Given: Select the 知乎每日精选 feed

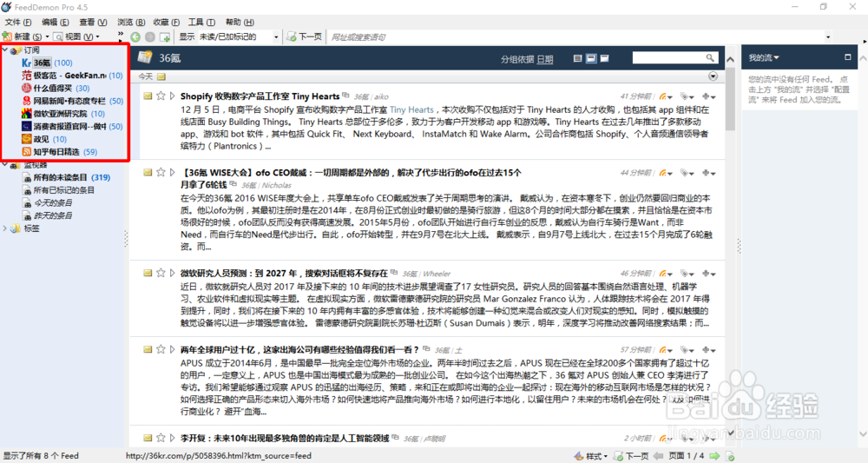Looking at the screenshot, I should pyautogui.click(x=59, y=152).
